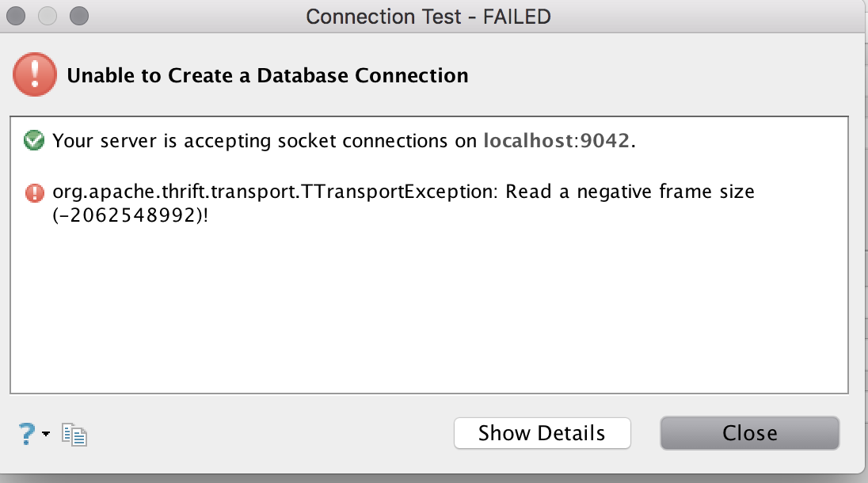This screenshot has width=868, height=483.
Task: Open the help dropdown arrow
Action: tap(46, 434)
